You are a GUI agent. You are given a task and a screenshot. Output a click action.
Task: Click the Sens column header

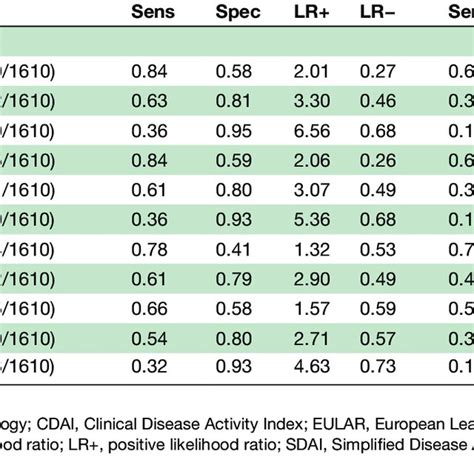coord(153,12)
